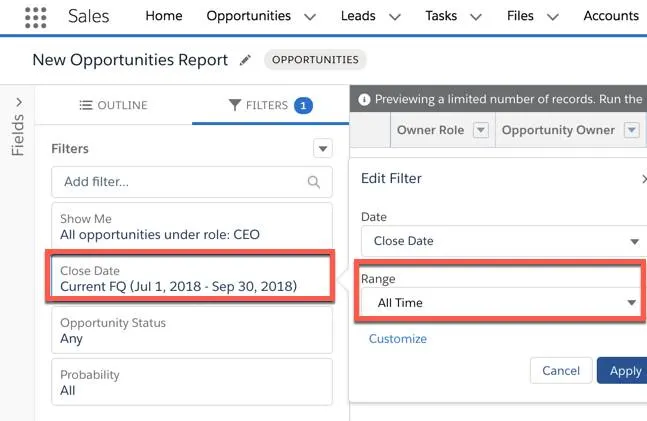Open the Date field Close Date dropdown
The image size is (647, 421).
tap(504, 241)
